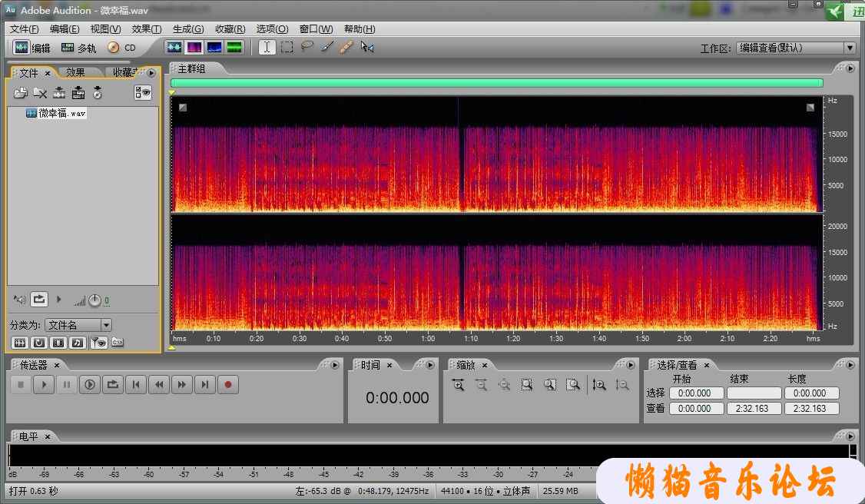Click Zoom In Vertically icon
Screen dimensions: 865x504
click(599, 384)
